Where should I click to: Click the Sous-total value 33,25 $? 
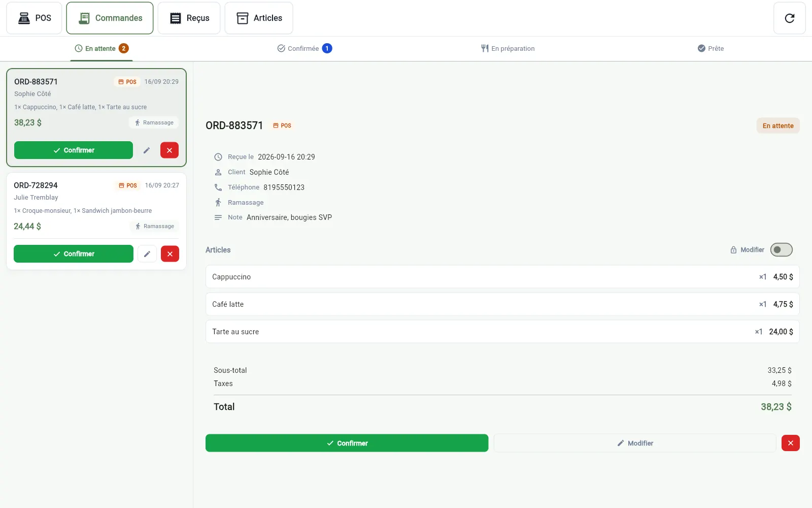pos(780,370)
